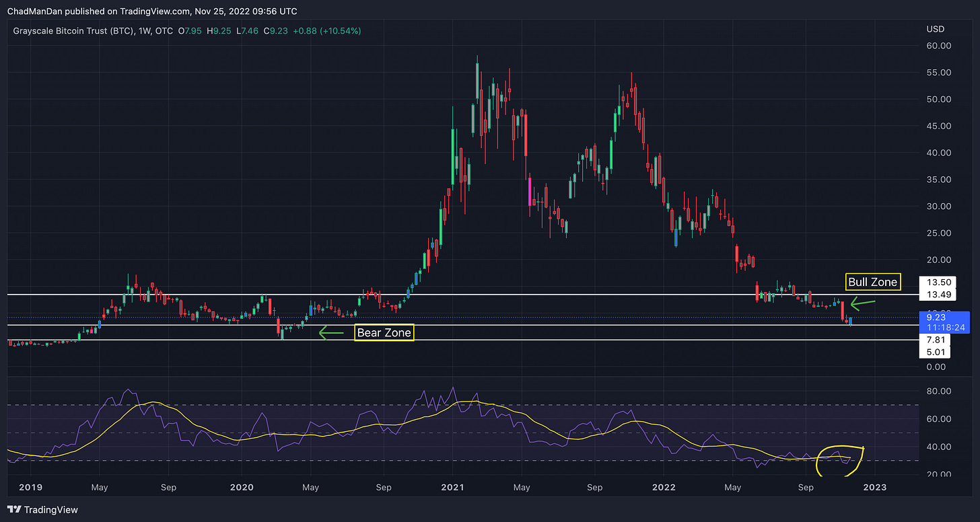Click the blue 9.23 current price tag
This screenshot has height=522, width=980.
coord(945,320)
